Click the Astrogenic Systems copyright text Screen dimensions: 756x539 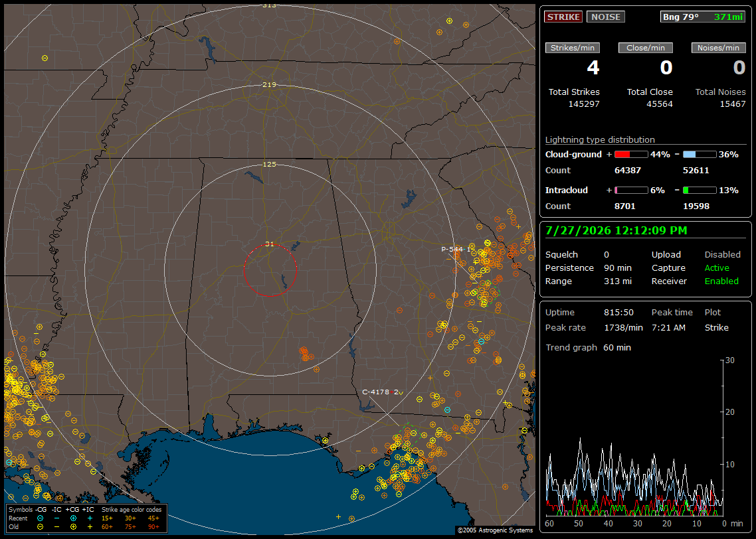[495, 530]
